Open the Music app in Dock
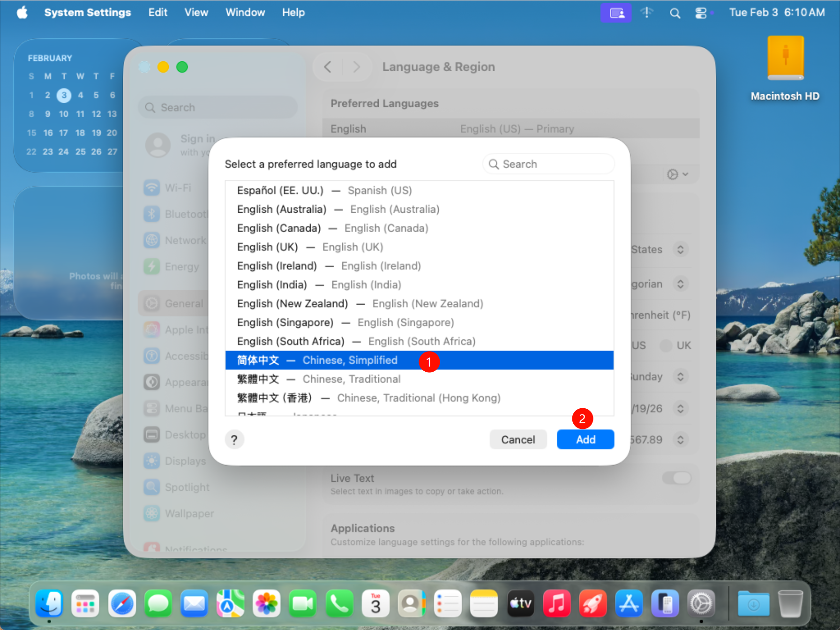Viewport: 840px width, 630px height. [556, 604]
